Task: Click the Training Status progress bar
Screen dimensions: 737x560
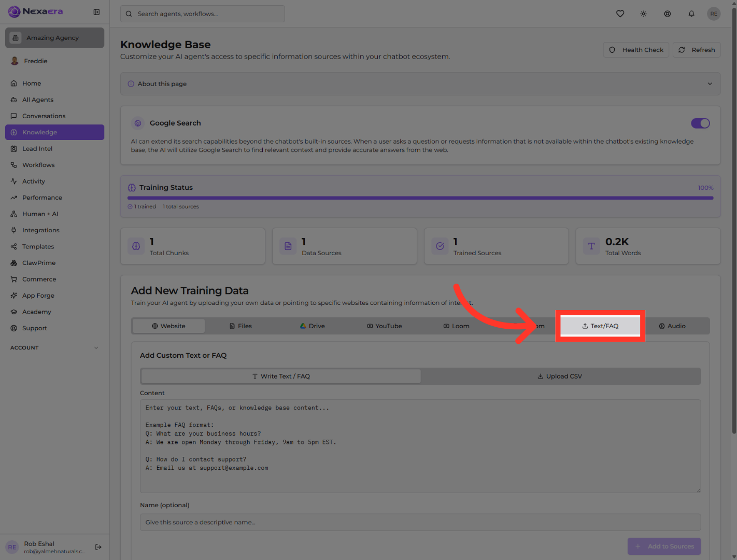Action: click(420, 198)
